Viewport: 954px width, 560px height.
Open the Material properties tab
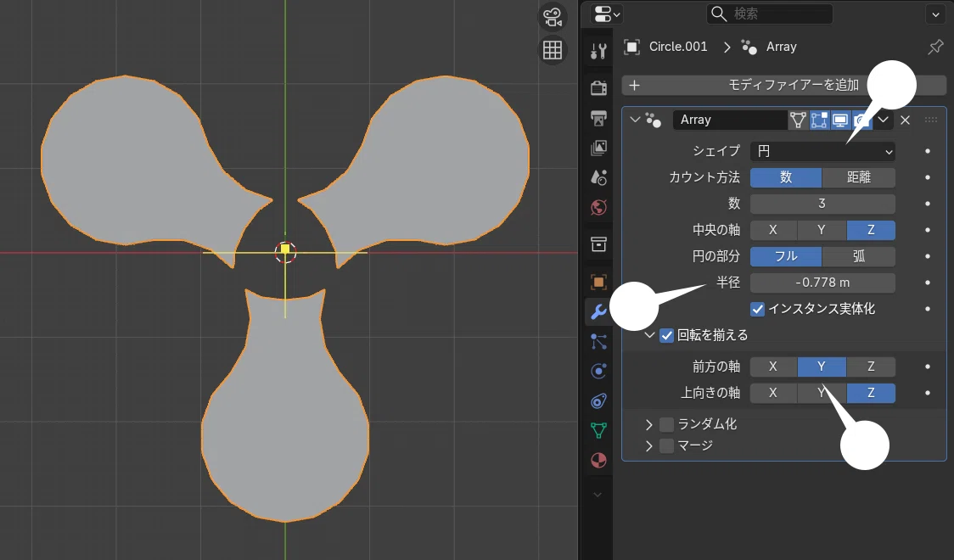pos(598,460)
